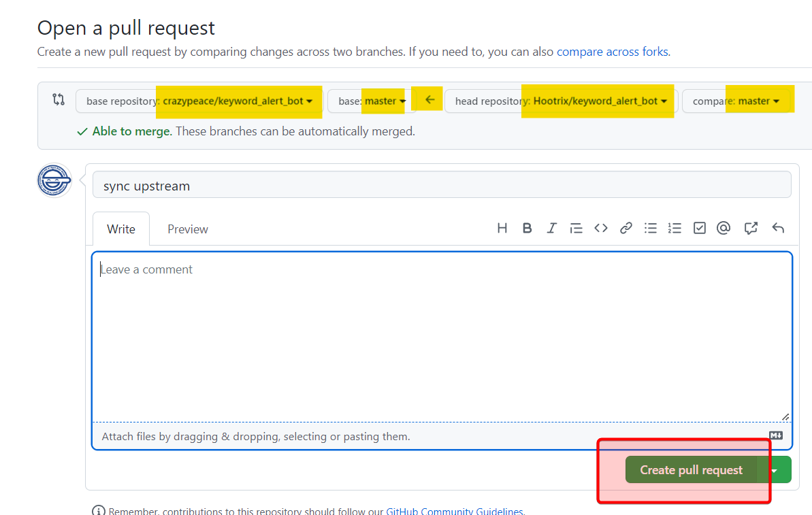812x515 pixels.
Task: Switch to the Preview tab
Action: (x=188, y=229)
